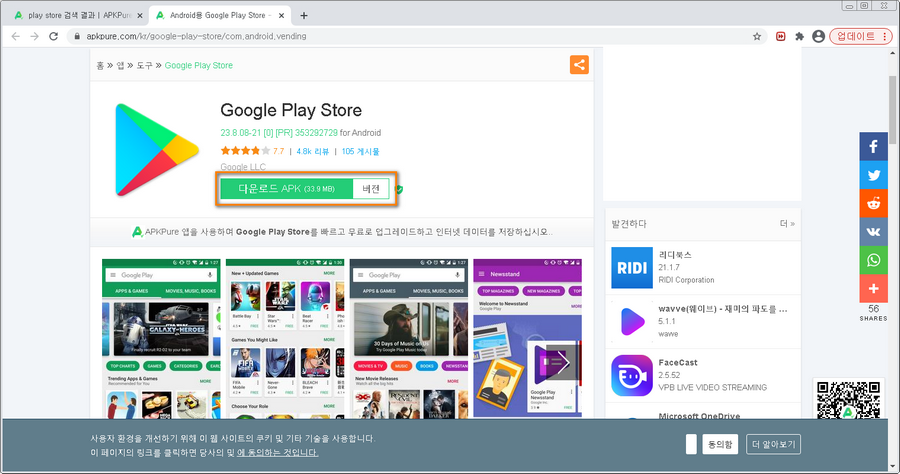The width and height of the screenshot is (900, 474).
Task: Click the browser back arrow
Action: tap(15, 36)
